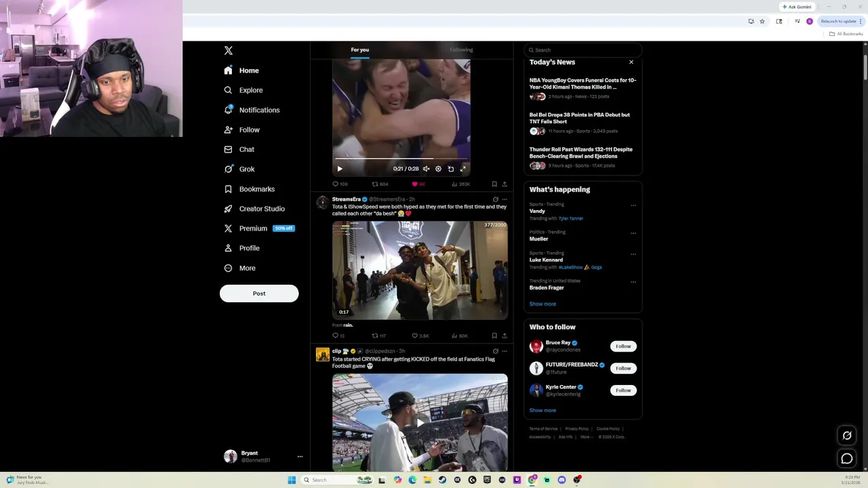Open the floating messages button
Image resolution: width=868 pixels, height=488 pixels.
pyautogui.click(x=847, y=459)
